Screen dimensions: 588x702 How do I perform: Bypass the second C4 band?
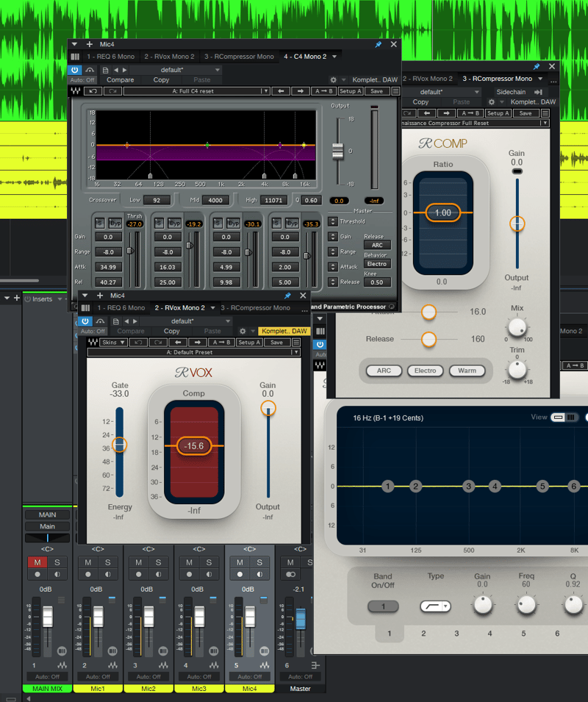pos(174,223)
